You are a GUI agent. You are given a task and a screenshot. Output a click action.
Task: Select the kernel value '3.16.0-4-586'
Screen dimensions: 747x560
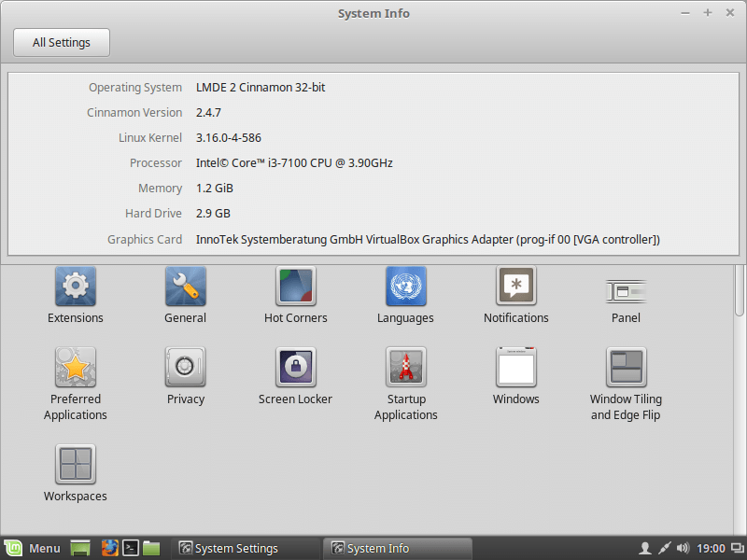229,138
